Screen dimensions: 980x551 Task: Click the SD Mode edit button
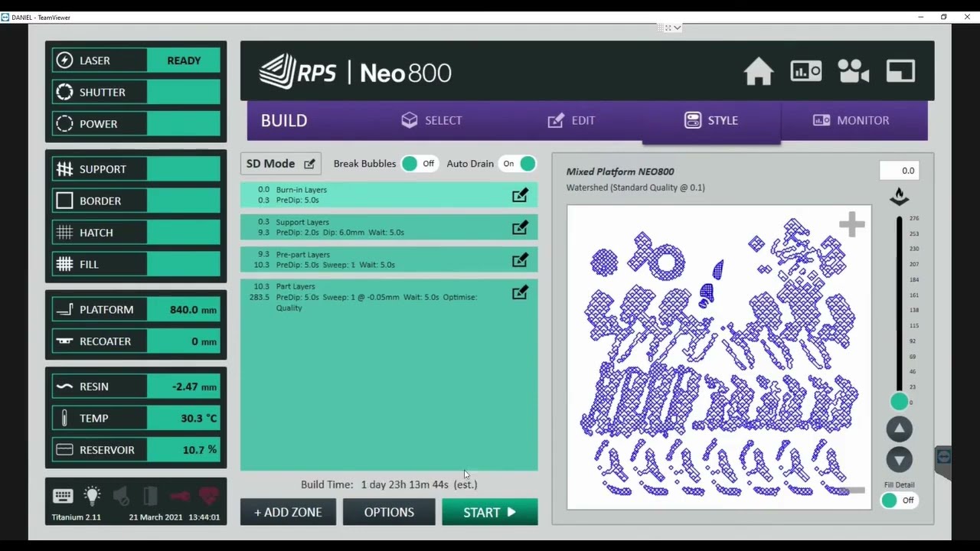point(281,164)
